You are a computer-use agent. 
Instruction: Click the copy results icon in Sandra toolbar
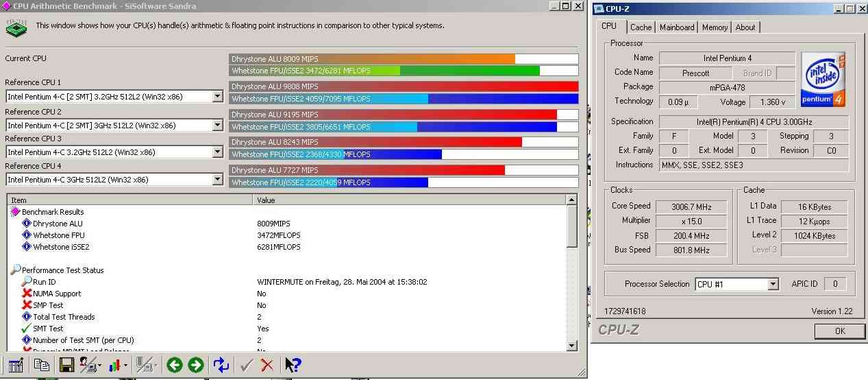pyautogui.click(x=42, y=365)
